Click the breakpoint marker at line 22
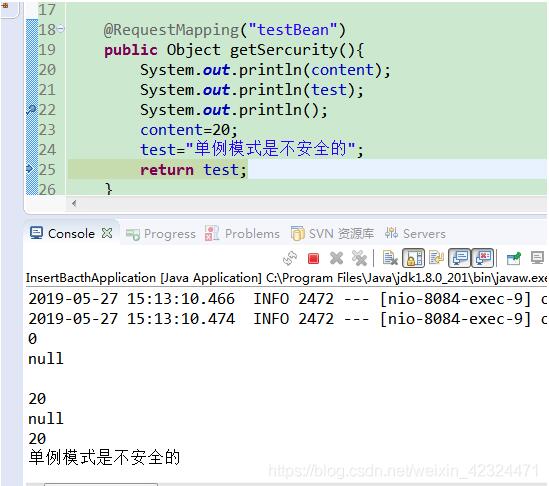Screen dimensions: 549x486 pyautogui.click(x=31, y=110)
